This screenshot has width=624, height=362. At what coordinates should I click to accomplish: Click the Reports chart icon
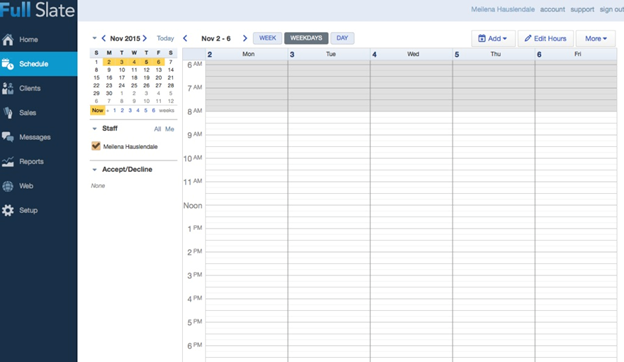click(x=8, y=162)
